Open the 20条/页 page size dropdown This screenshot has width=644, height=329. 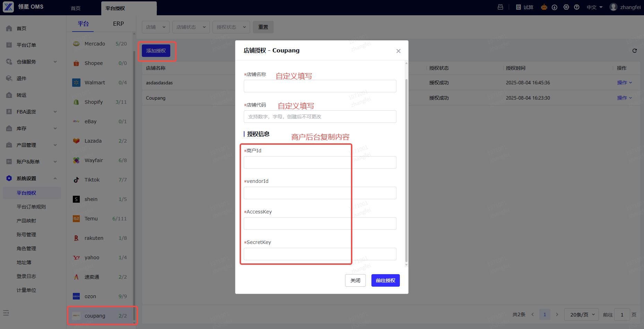pyautogui.click(x=582, y=314)
